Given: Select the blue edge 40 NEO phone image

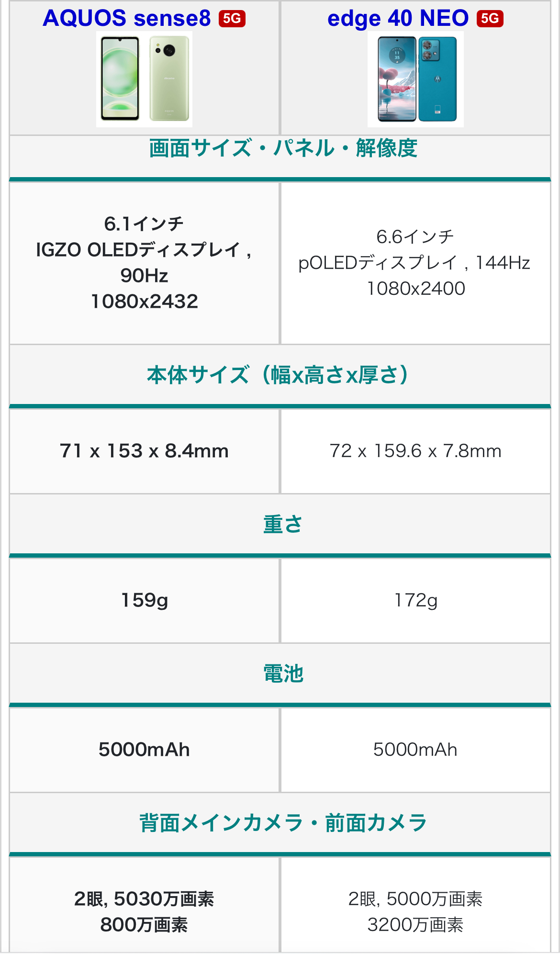Looking at the screenshot, I should [x=415, y=79].
